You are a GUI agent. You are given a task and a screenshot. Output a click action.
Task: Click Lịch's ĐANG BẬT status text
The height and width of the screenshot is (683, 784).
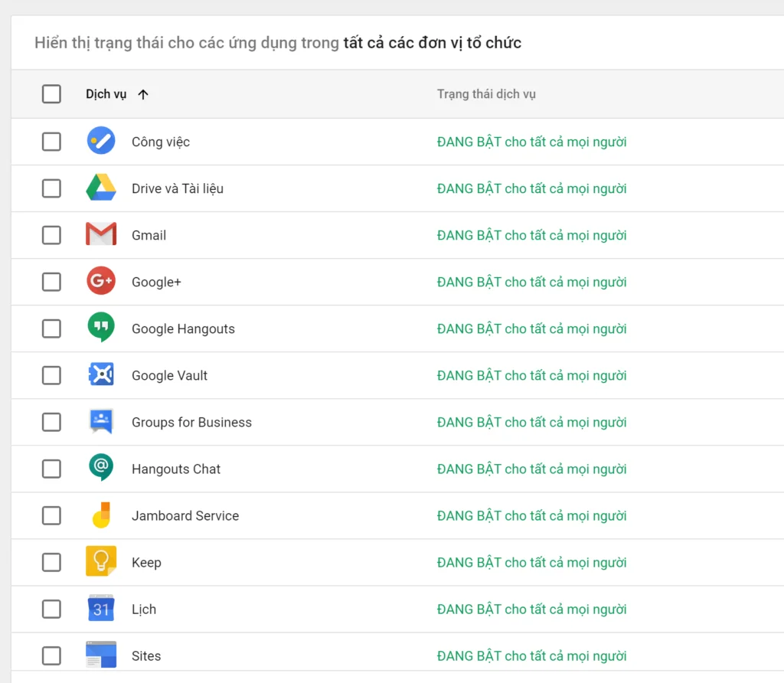click(x=531, y=609)
